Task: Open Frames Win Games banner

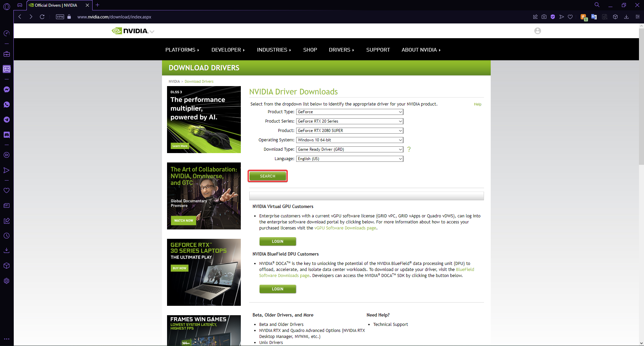Action: point(204,330)
